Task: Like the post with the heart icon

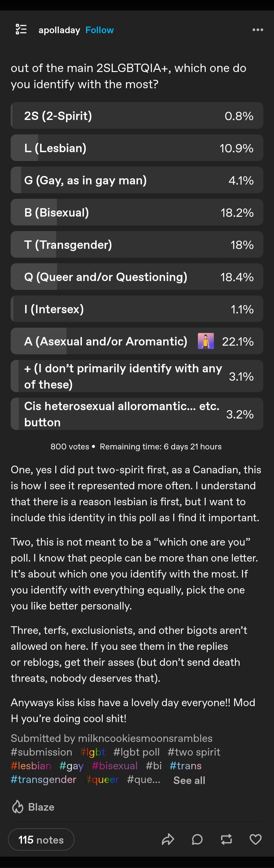Action: (255, 839)
